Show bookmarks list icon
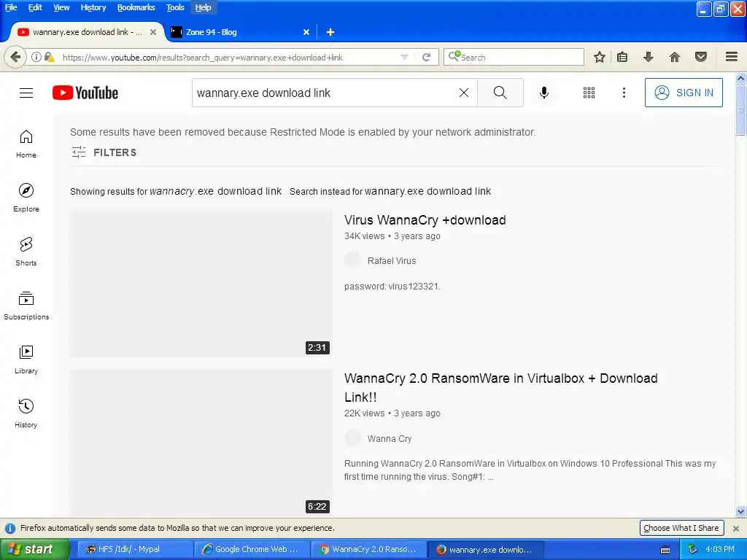 (622, 57)
